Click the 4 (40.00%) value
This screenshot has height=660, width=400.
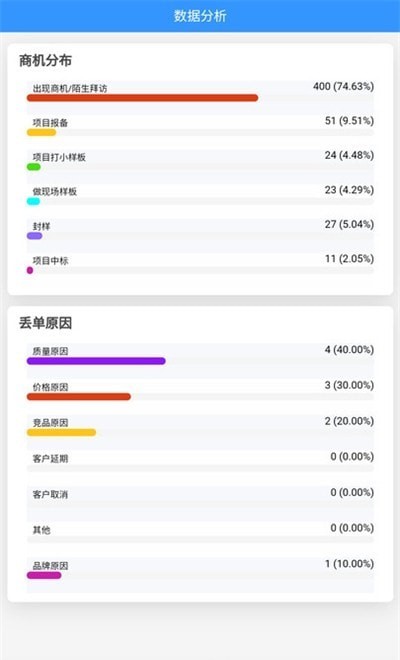click(349, 350)
